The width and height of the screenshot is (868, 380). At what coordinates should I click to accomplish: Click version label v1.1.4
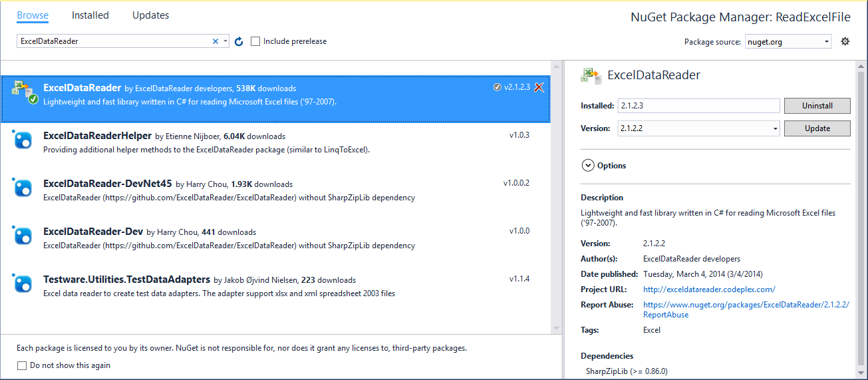click(519, 279)
